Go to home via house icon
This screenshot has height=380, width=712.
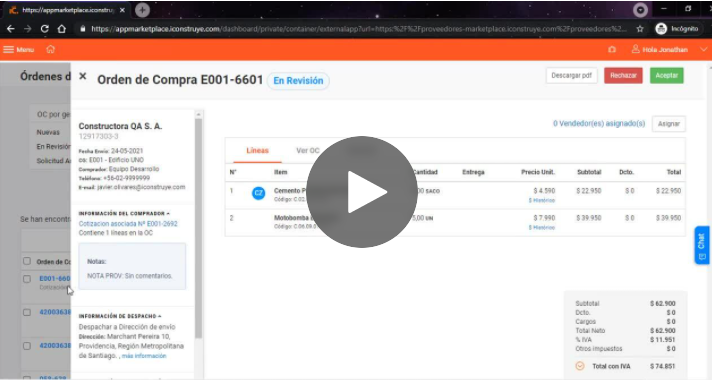pyautogui.click(x=50, y=49)
